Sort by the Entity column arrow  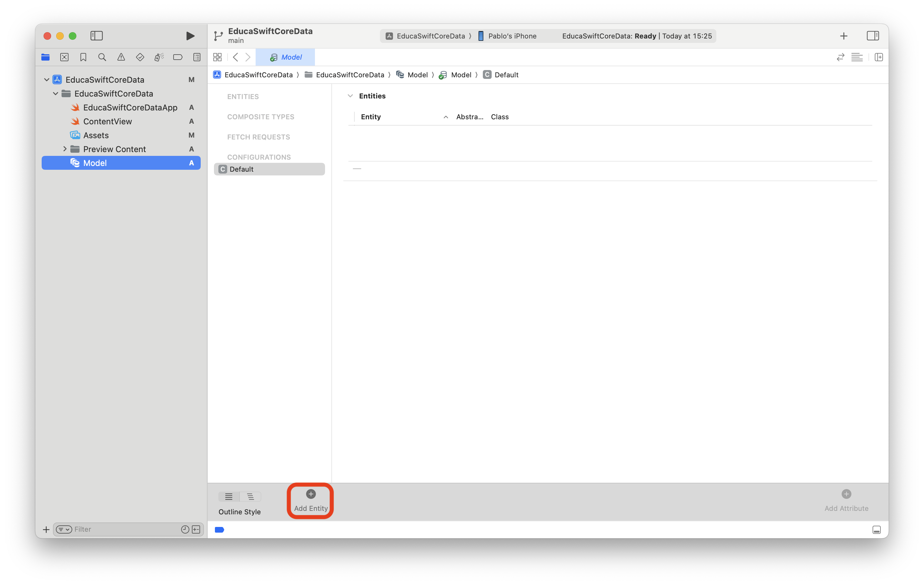[446, 117]
